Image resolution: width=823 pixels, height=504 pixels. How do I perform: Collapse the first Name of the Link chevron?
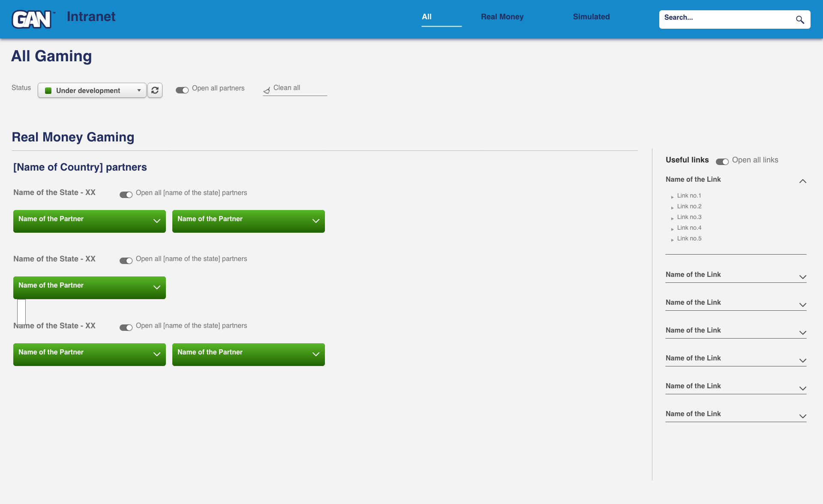pyautogui.click(x=802, y=181)
